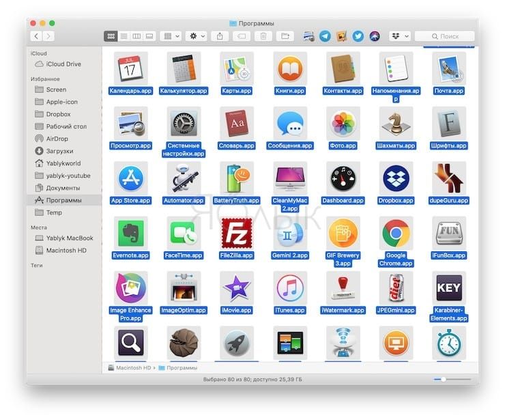Open the Dropbox toolbar dropdown
505x420 pixels.
click(x=400, y=36)
